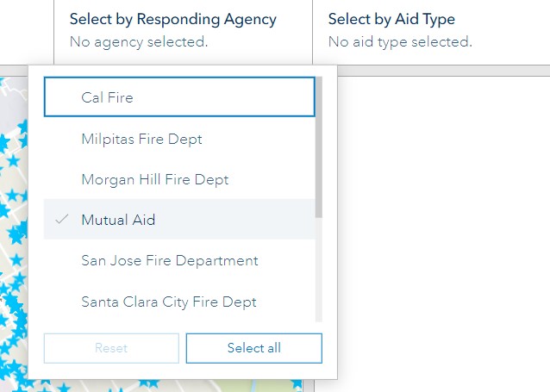Choose San Jose Fire Department
This screenshot has height=392, width=550.
179,260
